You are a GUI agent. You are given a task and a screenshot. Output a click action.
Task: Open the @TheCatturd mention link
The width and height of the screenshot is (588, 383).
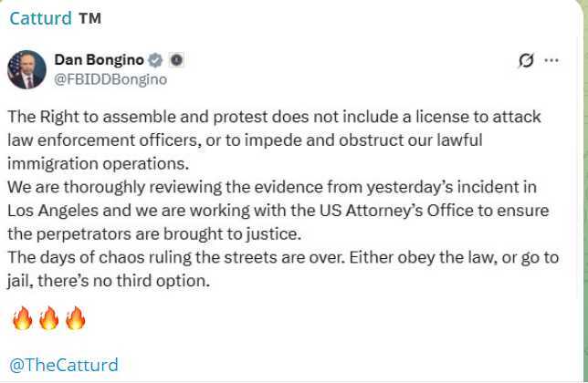tap(64, 365)
